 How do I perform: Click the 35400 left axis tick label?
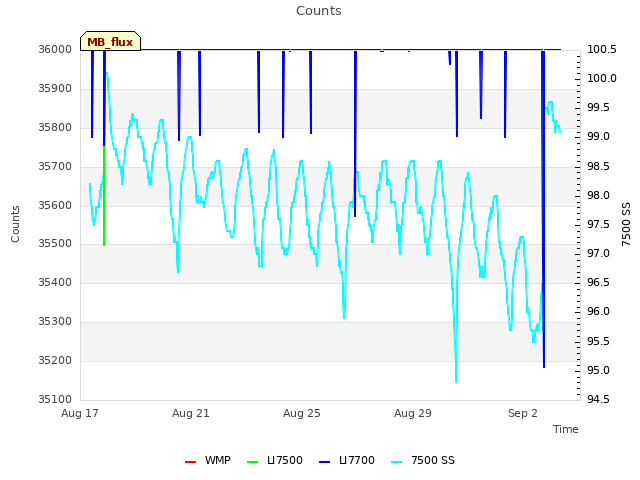tap(55, 282)
